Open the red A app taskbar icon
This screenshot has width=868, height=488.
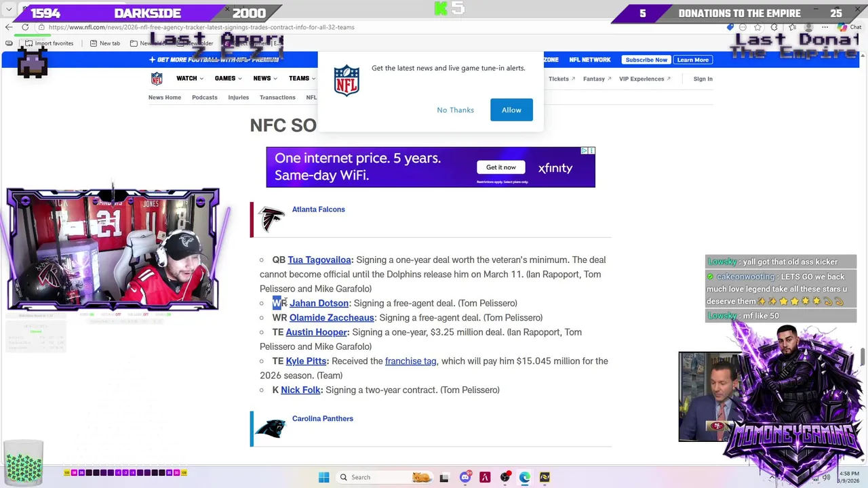point(485,477)
